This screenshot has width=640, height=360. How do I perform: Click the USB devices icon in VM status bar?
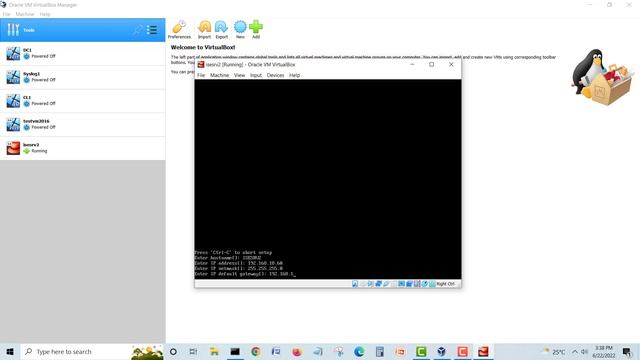(386, 284)
